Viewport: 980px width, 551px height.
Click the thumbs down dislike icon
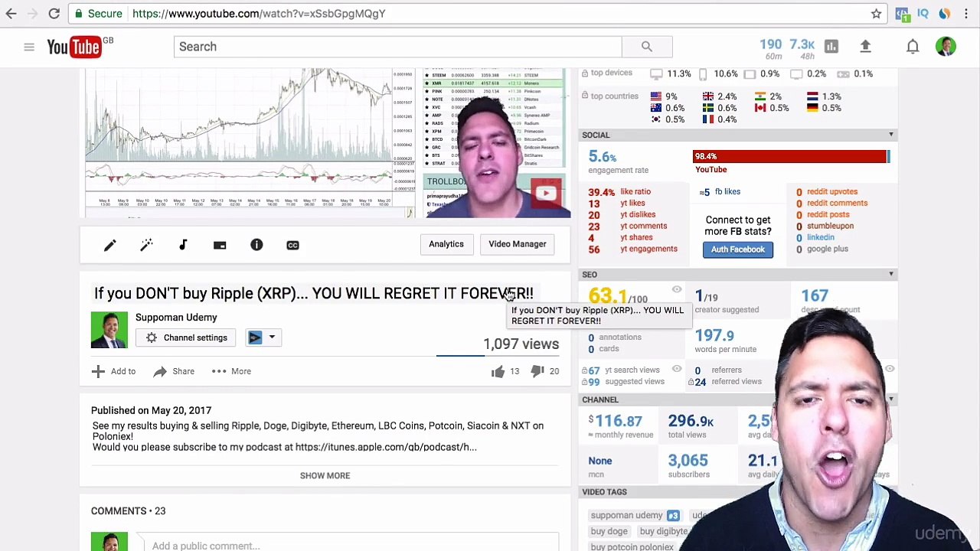click(x=537, y=371)
